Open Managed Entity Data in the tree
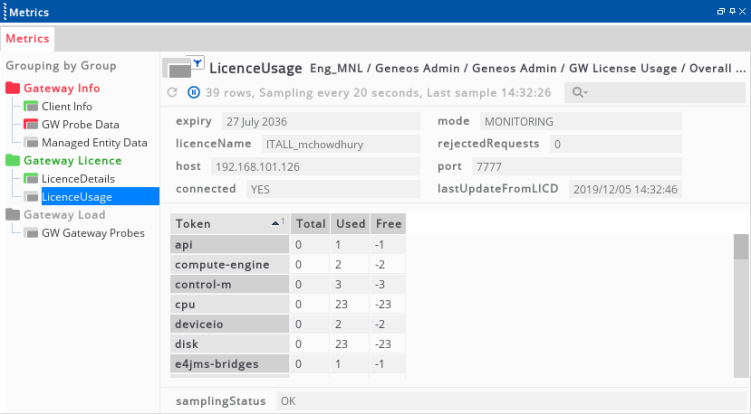The image size is (751, 414). [94, 143]
